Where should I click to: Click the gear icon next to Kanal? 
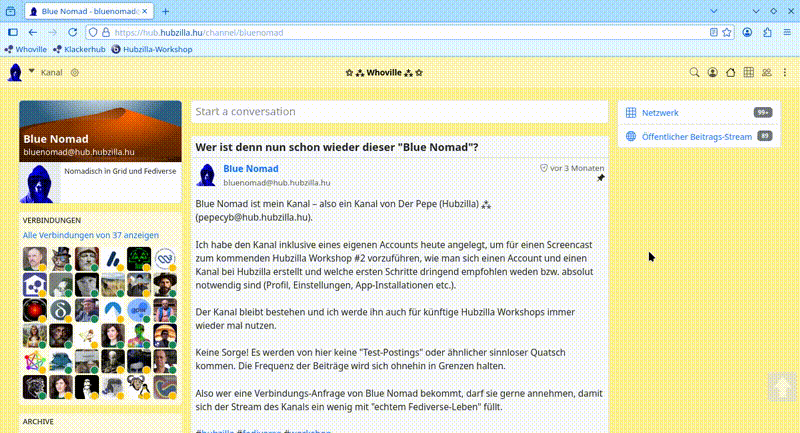coord(75,73)
